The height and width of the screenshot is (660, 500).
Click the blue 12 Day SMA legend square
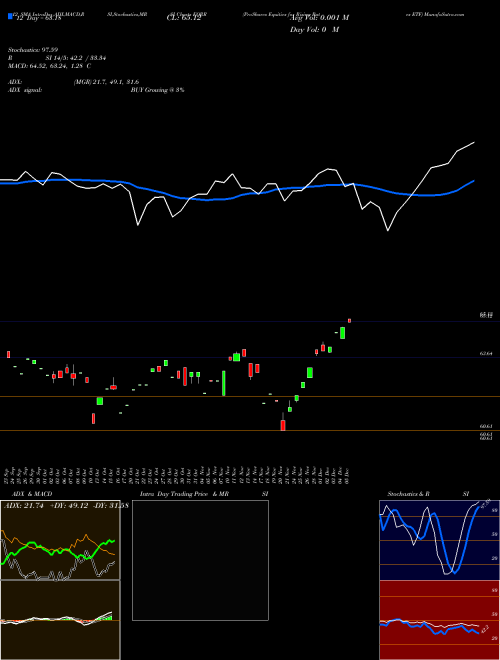pos(10,16)
